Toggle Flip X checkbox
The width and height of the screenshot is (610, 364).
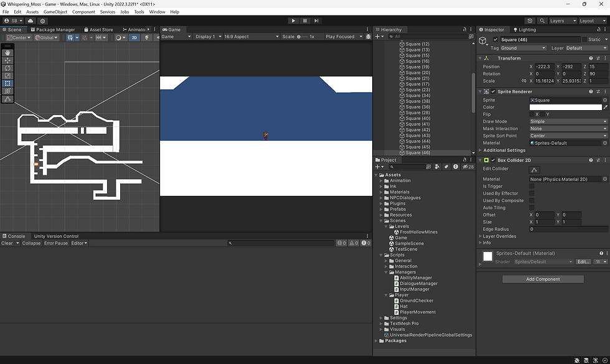click(x=532, y=114)
